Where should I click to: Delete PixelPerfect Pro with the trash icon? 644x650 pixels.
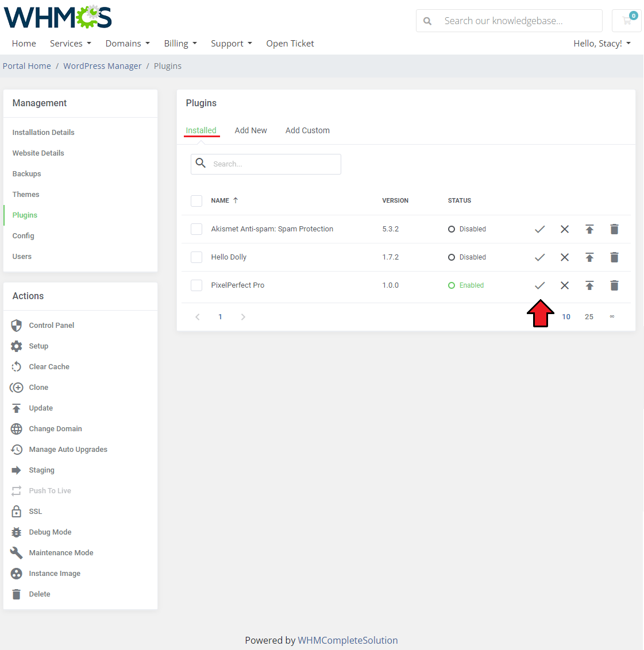(x=614, y=285)
